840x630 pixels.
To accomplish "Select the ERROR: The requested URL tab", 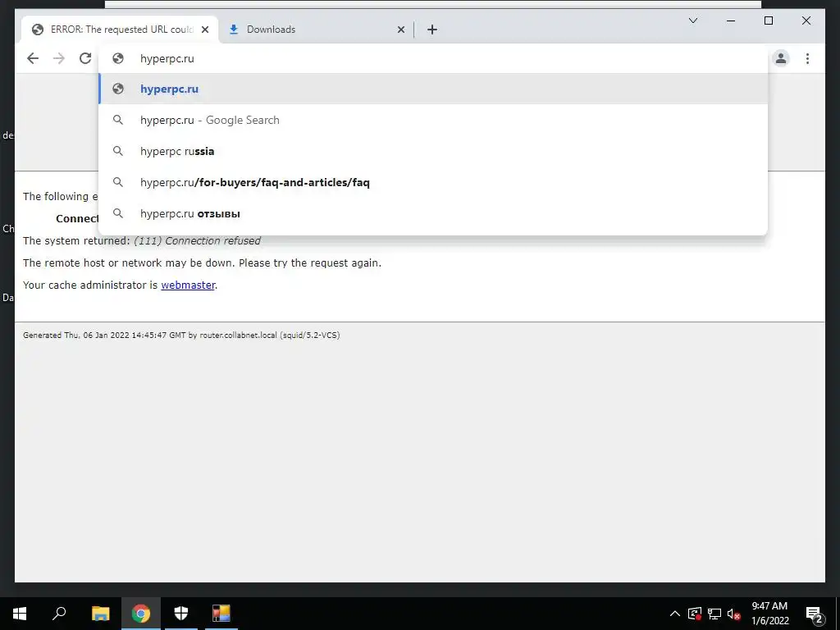I will coord(120,30).
